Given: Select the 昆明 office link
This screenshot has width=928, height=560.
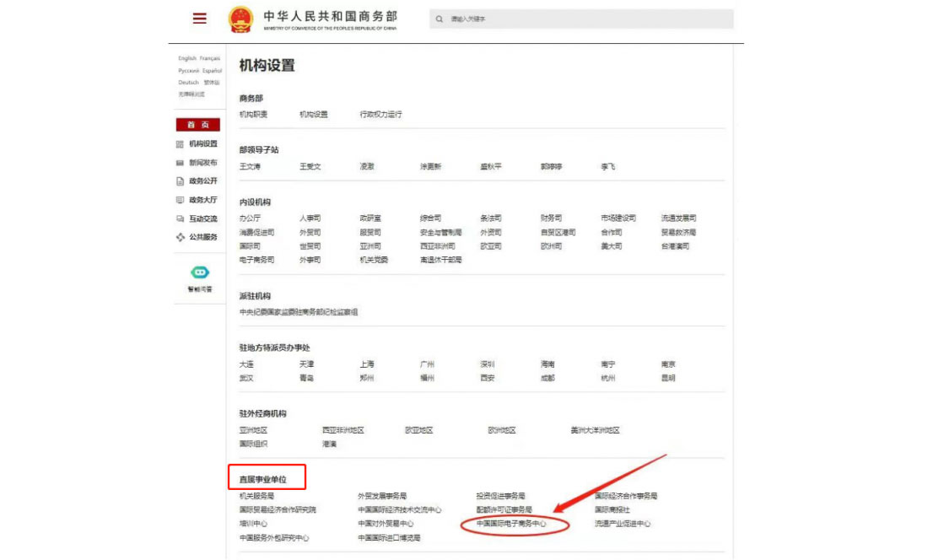Looking at the screenshot, I should [668, 378].
